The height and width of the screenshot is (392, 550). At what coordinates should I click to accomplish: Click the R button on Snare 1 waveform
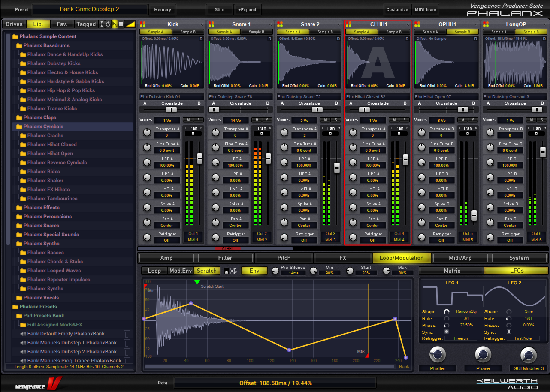point(269,39)
